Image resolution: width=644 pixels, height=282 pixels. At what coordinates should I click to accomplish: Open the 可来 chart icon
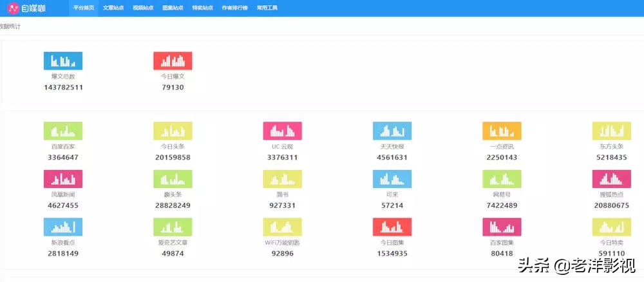[x=392, y=179]
